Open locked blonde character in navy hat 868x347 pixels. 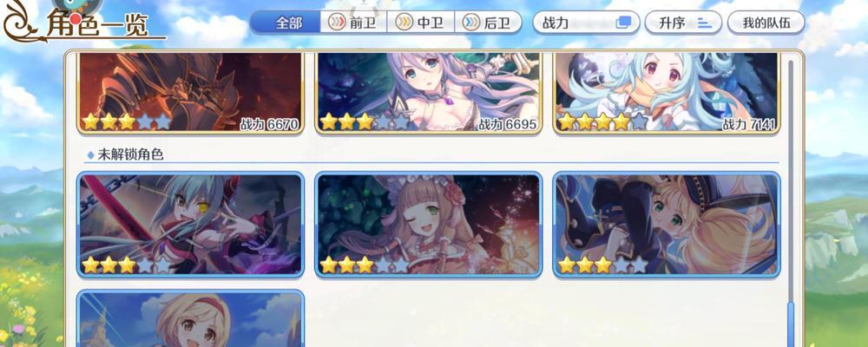pos(667,225)
